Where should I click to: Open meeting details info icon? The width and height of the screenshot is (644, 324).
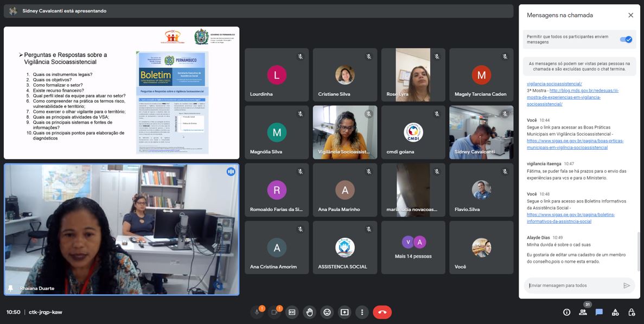point(566,312)
